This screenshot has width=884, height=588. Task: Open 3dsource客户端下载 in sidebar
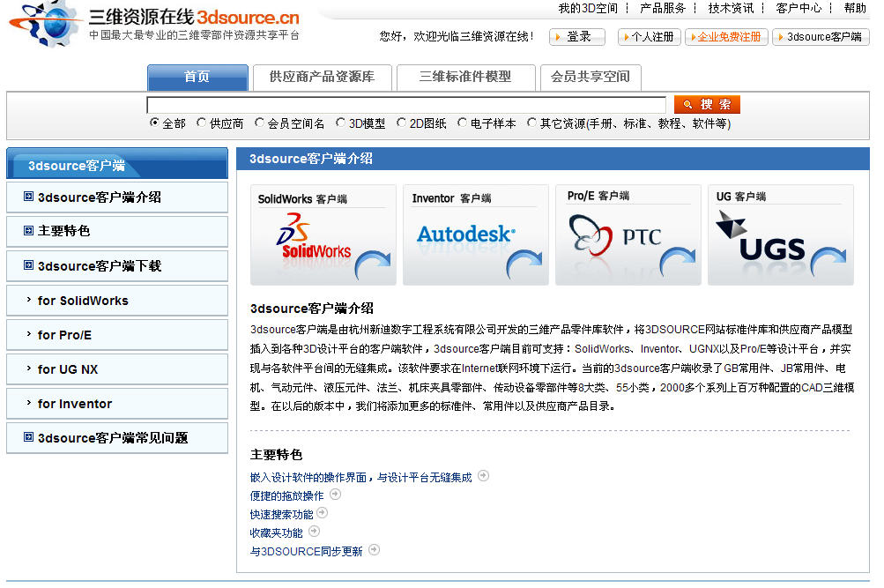tap(117, 266)
